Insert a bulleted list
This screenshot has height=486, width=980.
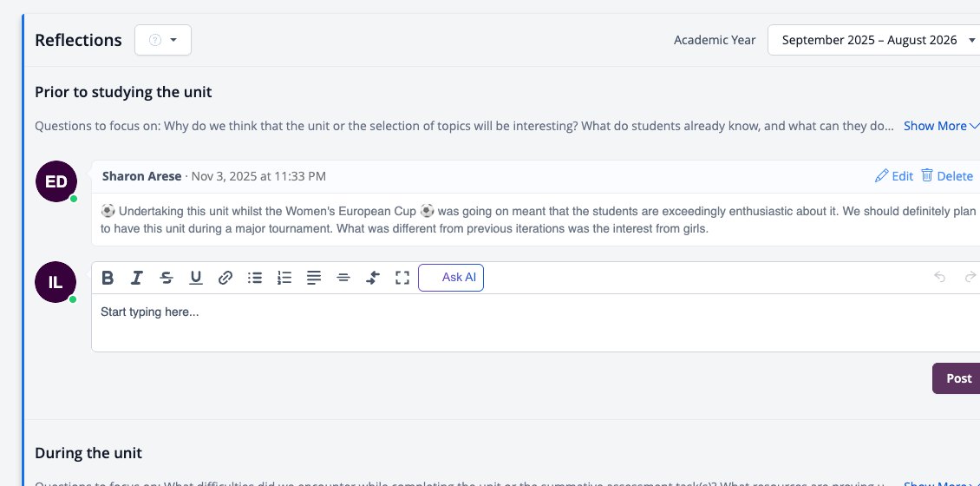tap(254, 278)
